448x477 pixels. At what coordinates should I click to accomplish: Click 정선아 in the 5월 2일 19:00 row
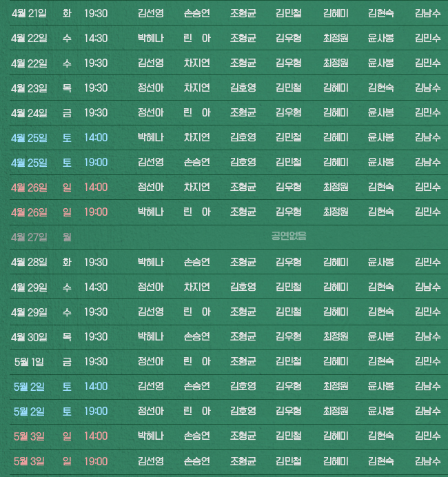point(150,411)
